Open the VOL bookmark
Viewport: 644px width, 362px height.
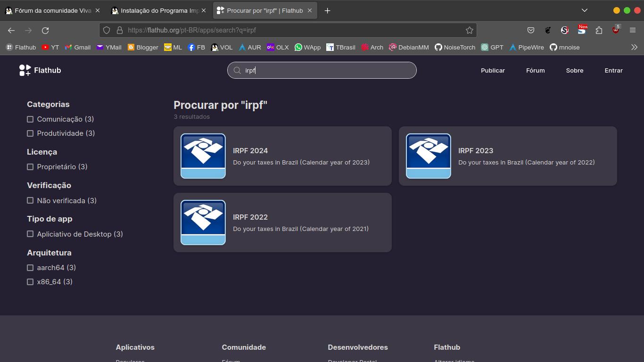click(222, 47)
